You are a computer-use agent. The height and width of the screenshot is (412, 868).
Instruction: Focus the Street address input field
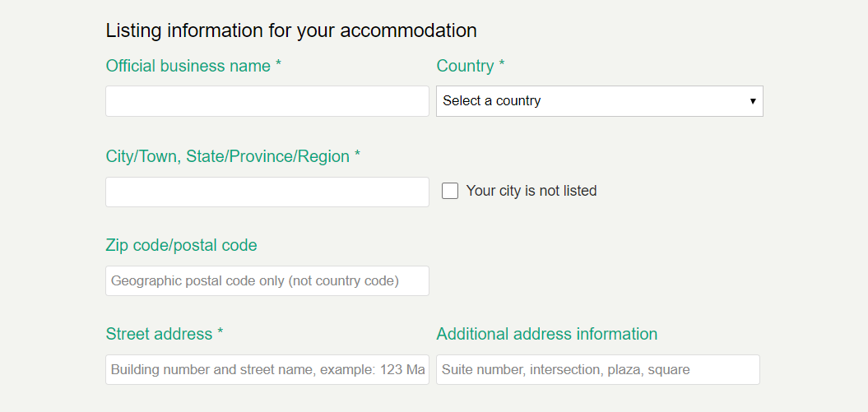click(267, 369)
